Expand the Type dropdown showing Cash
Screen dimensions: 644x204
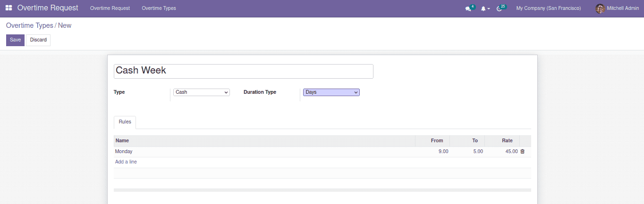tap(201, 92)
